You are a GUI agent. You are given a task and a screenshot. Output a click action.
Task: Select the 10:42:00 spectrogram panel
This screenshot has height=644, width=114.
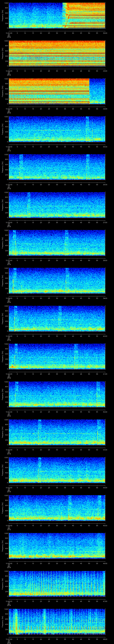coord(57,432)
